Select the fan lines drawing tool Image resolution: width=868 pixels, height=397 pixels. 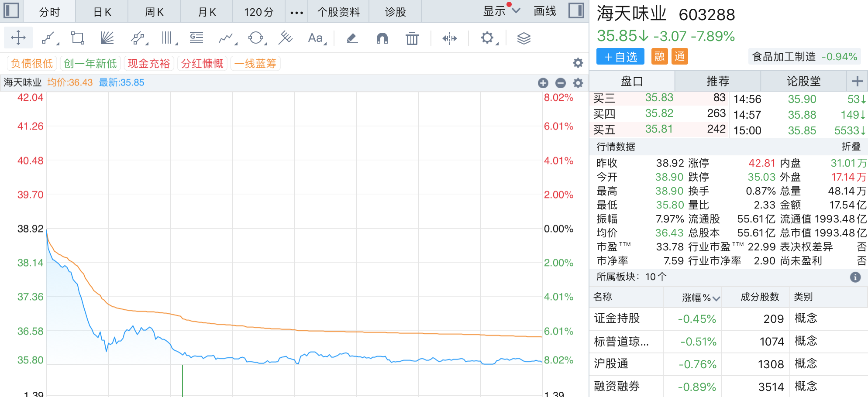(107, 38)
